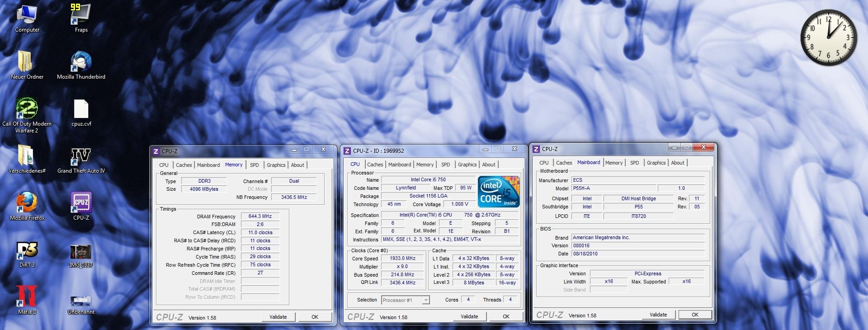The image size is (868, 330).
Task: Open SPD tab in memory window
Action: [x=255, y=165]
